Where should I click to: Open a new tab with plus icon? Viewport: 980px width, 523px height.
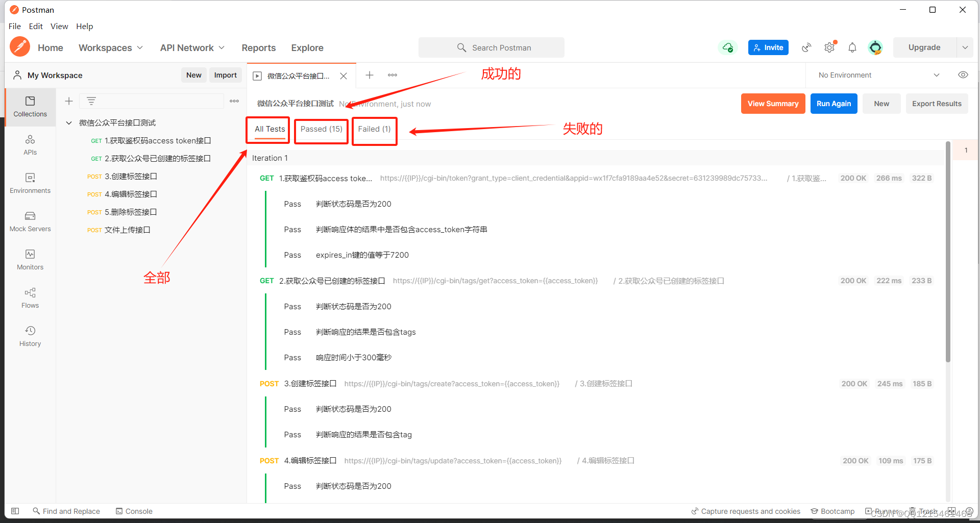(370, 75)
